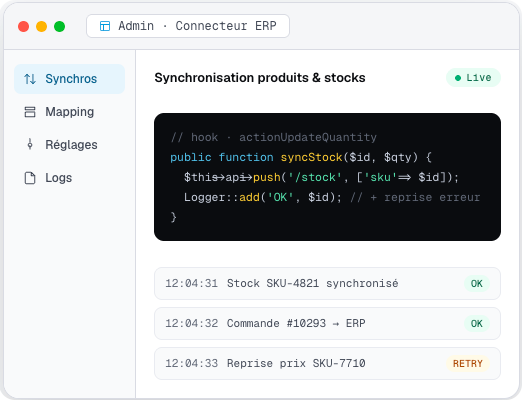Click the green dot in Live badge
The image size is (523, 401).
coord(458,78)
